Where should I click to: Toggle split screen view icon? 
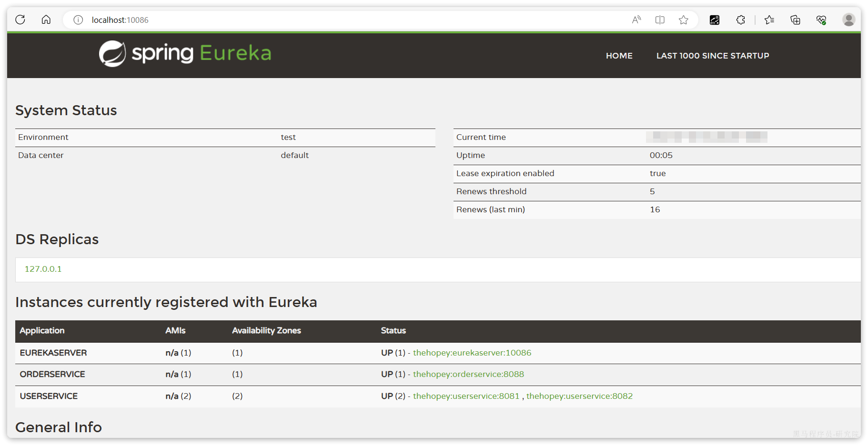pos(660,20)
